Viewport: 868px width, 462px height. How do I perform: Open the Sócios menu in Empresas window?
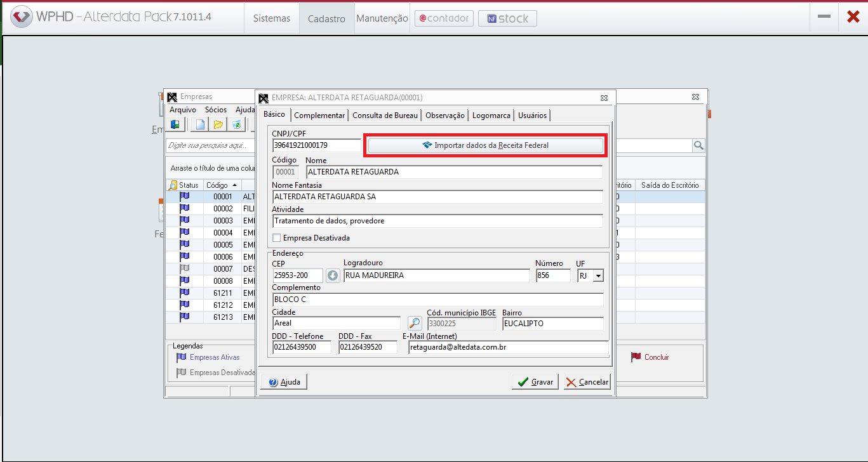[x=216, y=110]
